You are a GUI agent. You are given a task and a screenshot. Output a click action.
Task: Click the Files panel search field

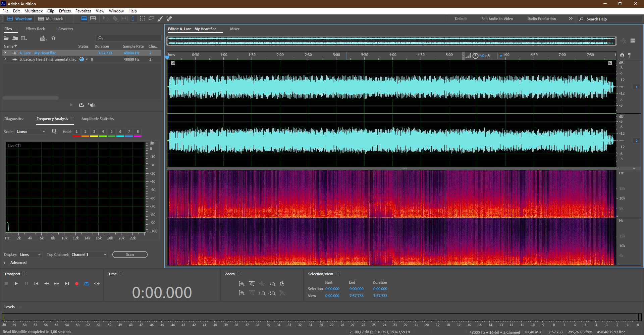[x=128, y=38]
